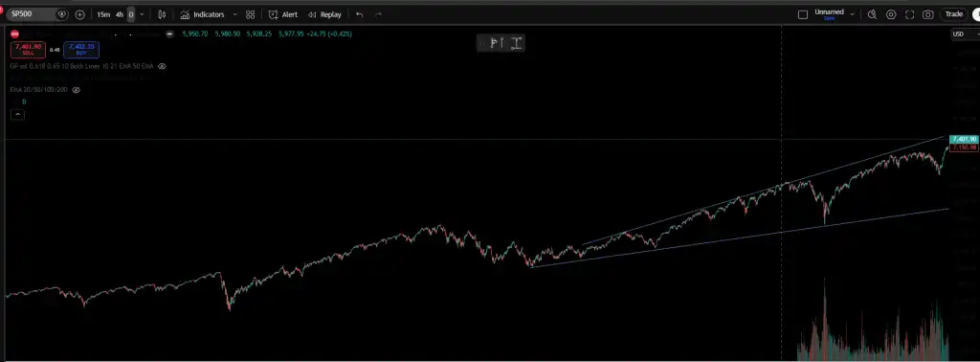
Task: Toggle visibility of GP sol indicator
Action: pos(162,66)
